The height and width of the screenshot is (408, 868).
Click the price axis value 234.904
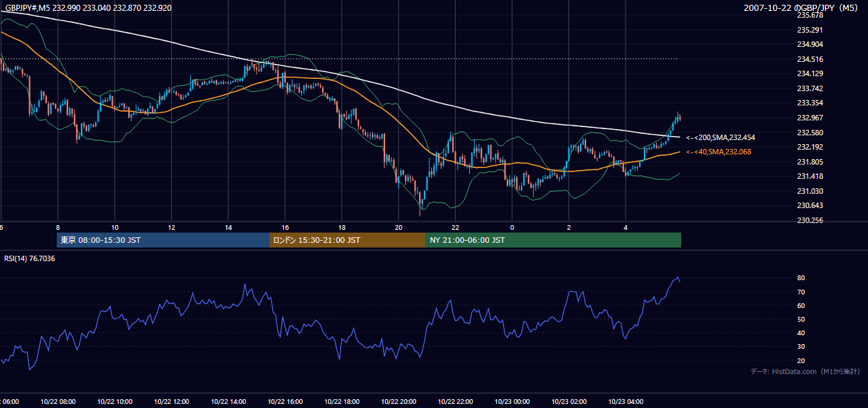coord(810,44)
